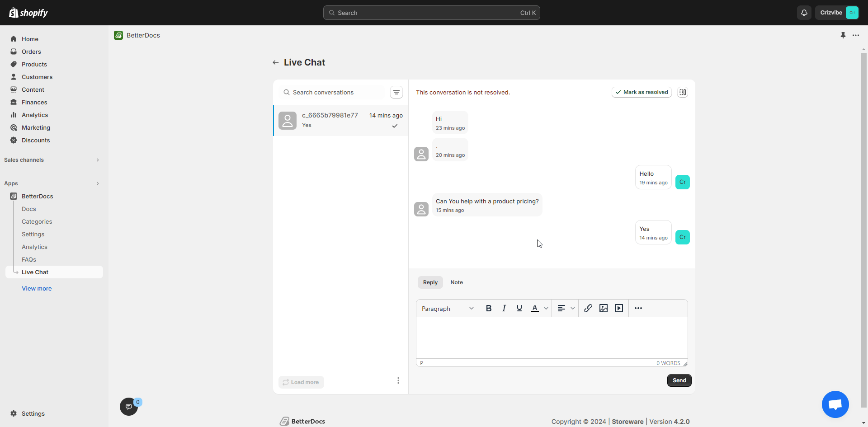Expand the Sales channels section
This screenshot has height=427, width=868.
pyautogui.click(x=98, y=160)
